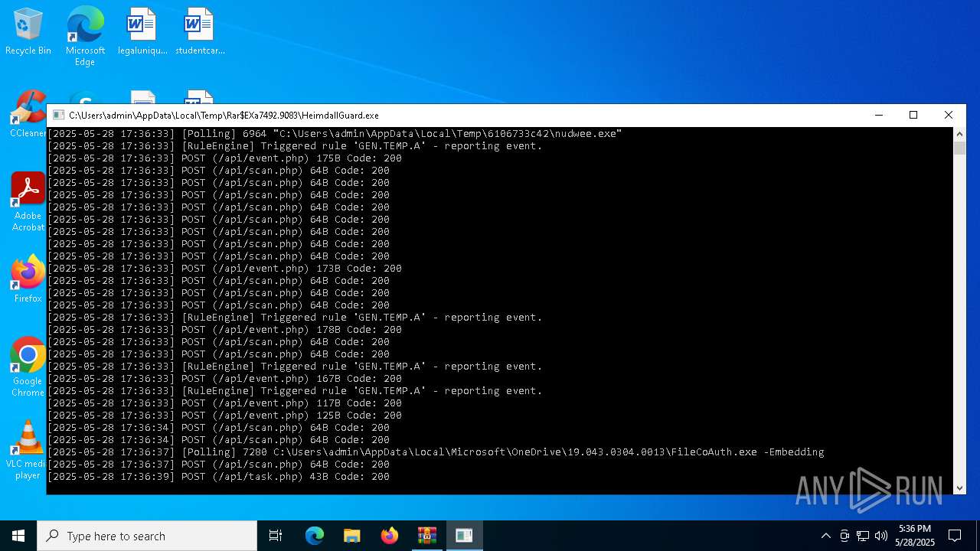Launch Microsoft Edge from the desktop shortcut
Image resolution: width=980 pixels, height=551 pixels.
(85, 37)
